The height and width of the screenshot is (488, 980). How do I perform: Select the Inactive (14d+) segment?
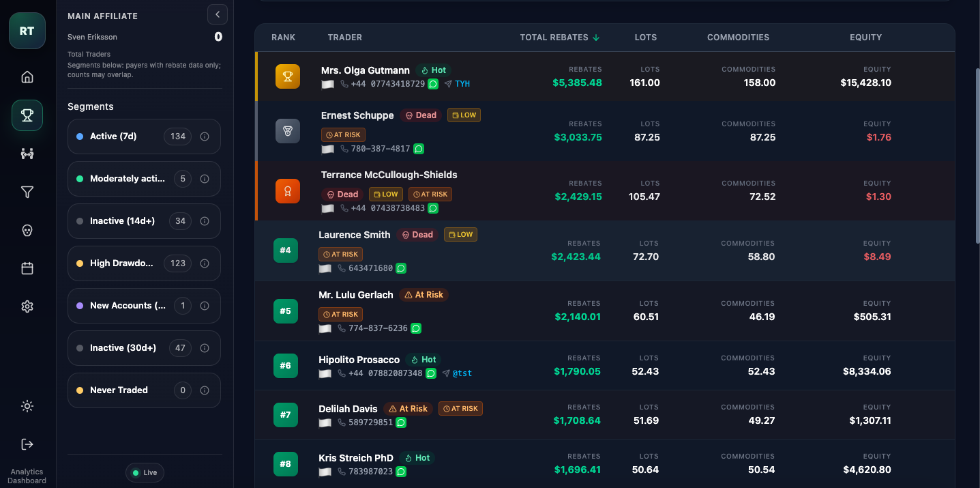[x=145, y=221]
